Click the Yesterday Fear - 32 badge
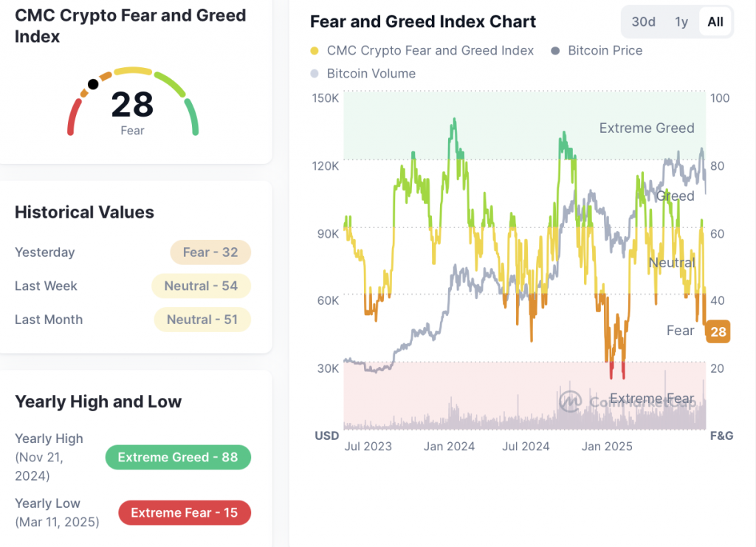 point(210,252)
